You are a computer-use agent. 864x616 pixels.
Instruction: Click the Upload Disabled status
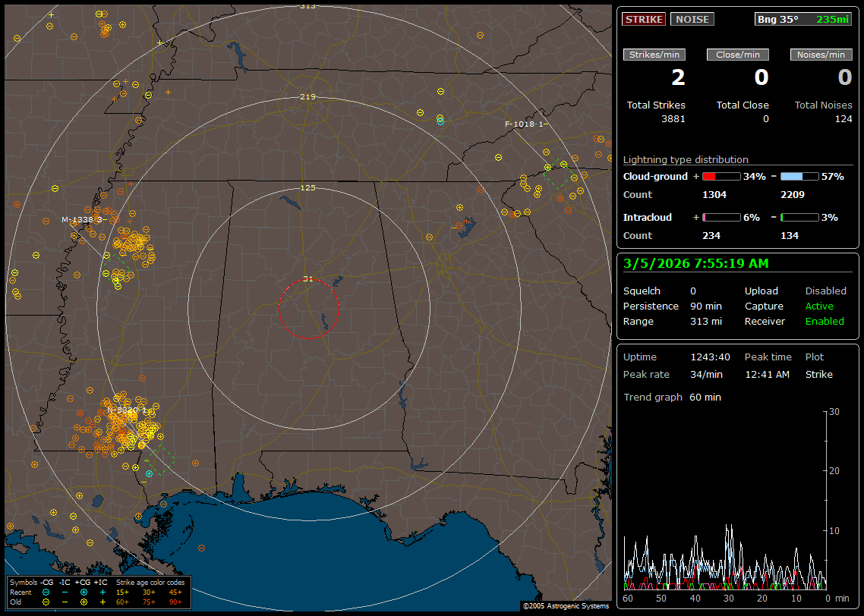point(825,291)
